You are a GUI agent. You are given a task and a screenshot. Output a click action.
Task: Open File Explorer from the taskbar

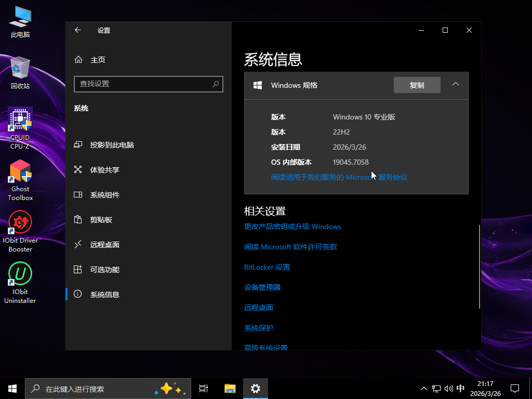click(230, 388)
